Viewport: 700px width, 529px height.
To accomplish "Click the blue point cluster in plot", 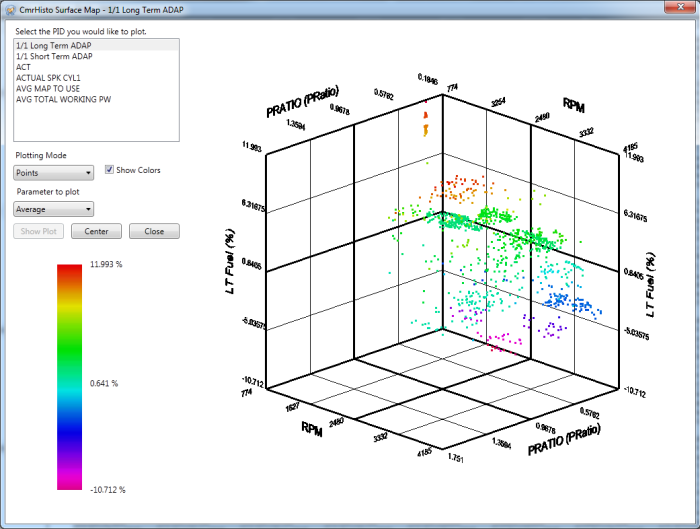I will (x=571, y=303).
